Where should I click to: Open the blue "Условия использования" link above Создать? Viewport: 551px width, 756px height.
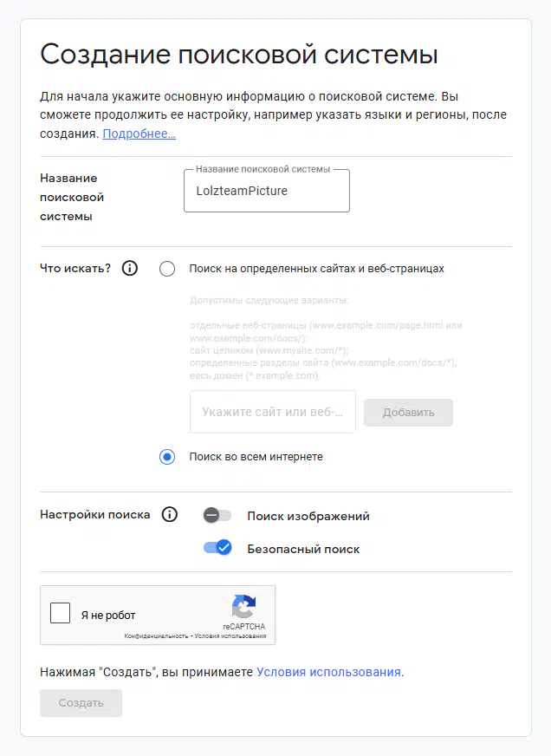point(328,671)
